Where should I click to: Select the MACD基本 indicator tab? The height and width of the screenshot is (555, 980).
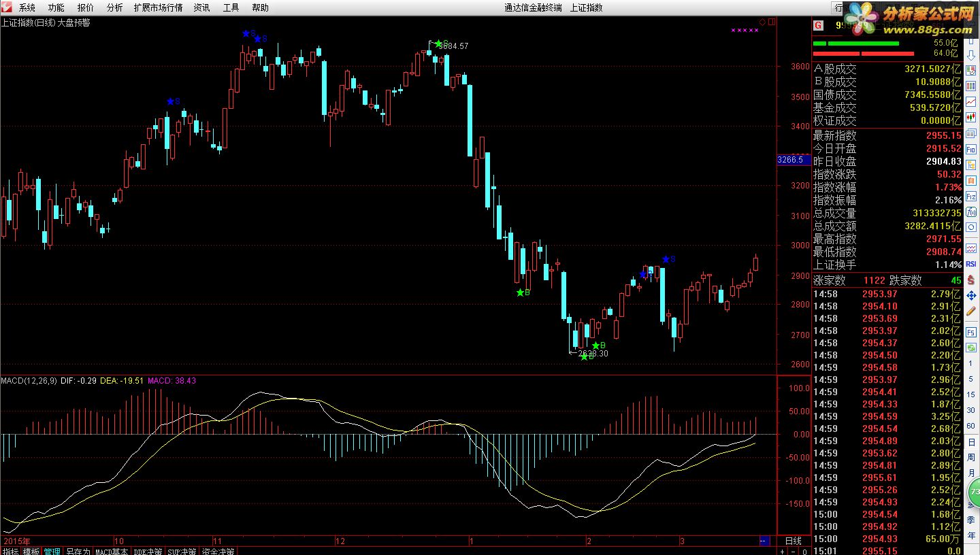point(112,551)
